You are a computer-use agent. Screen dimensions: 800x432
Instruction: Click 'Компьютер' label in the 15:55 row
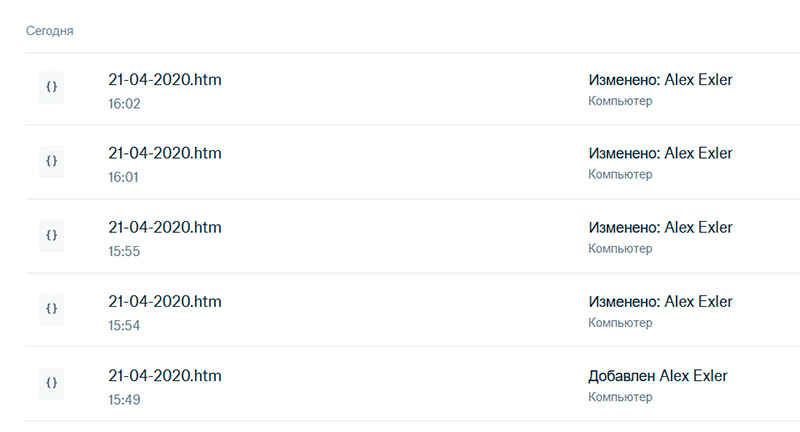[x=620, y=249]
